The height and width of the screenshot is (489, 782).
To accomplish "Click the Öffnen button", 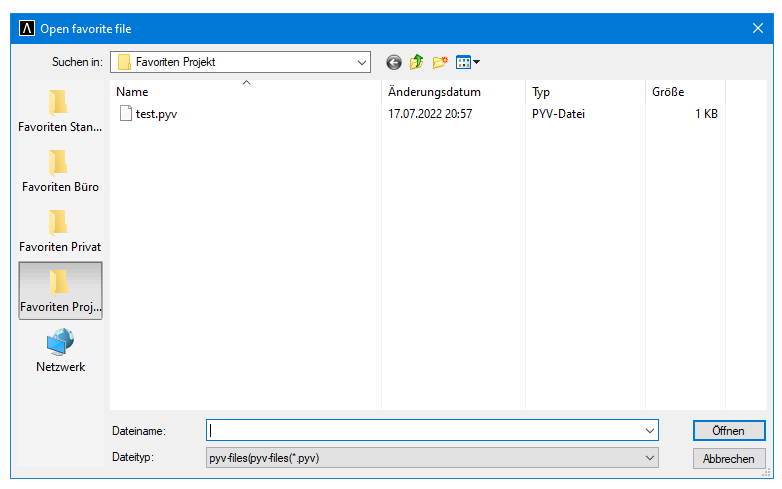I will 729,431.
